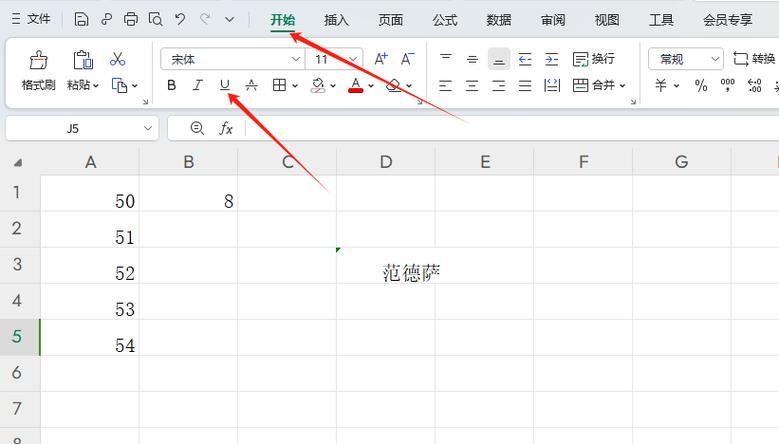
Task: Center text horizontally
Action: pos(472,85)
